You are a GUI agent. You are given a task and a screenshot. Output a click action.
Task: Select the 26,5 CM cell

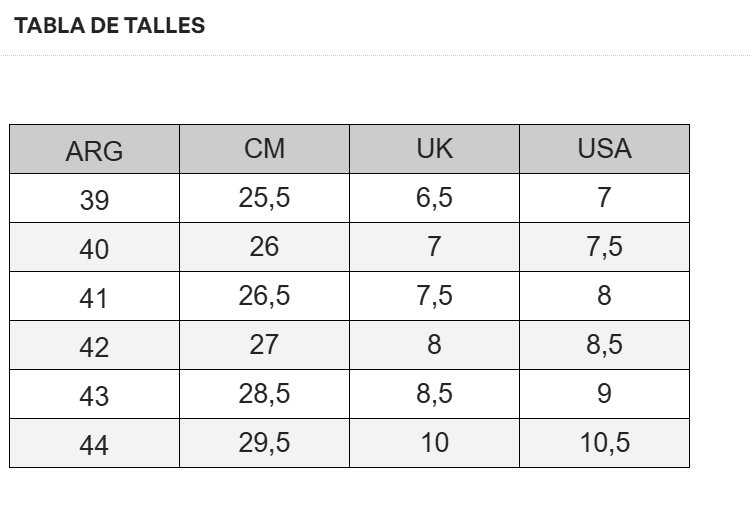click(264, 296)
